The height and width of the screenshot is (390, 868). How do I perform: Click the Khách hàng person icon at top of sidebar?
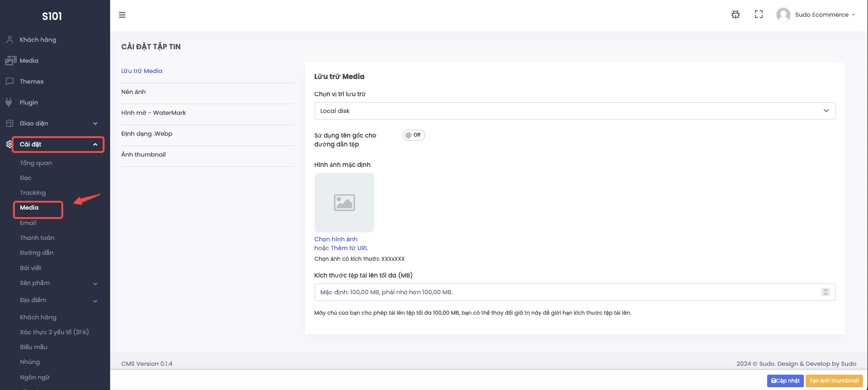tap(9, 40)
